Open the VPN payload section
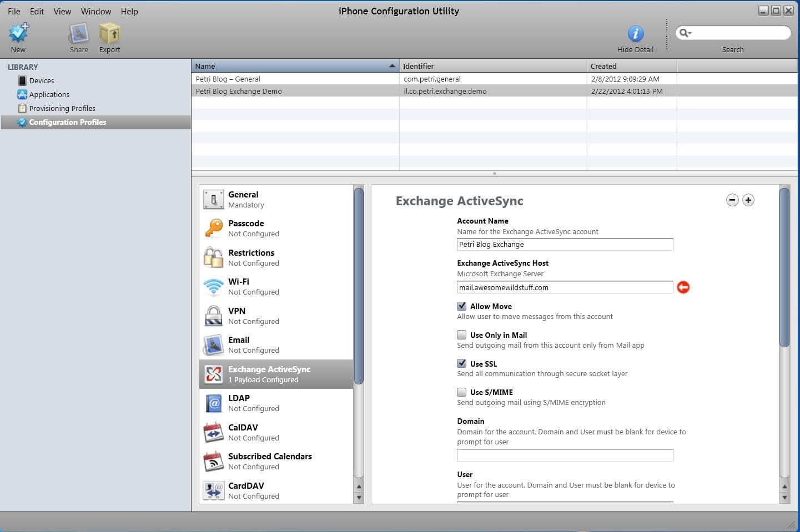The width and height of the screenshot is (800, 532). [276, 316]
